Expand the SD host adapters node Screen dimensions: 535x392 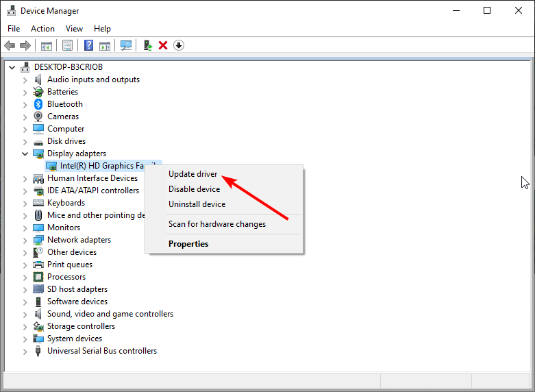[25, 290]
